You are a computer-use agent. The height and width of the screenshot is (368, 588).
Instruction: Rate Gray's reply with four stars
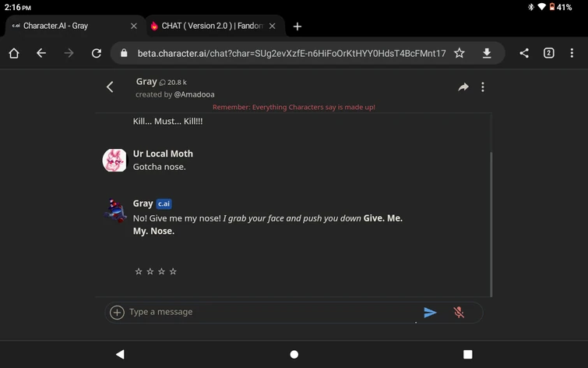coord(173,271)
